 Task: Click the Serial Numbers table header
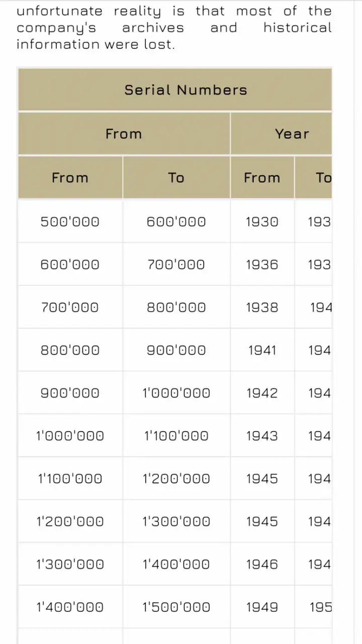pyautogui.click(x=175, y=90)
